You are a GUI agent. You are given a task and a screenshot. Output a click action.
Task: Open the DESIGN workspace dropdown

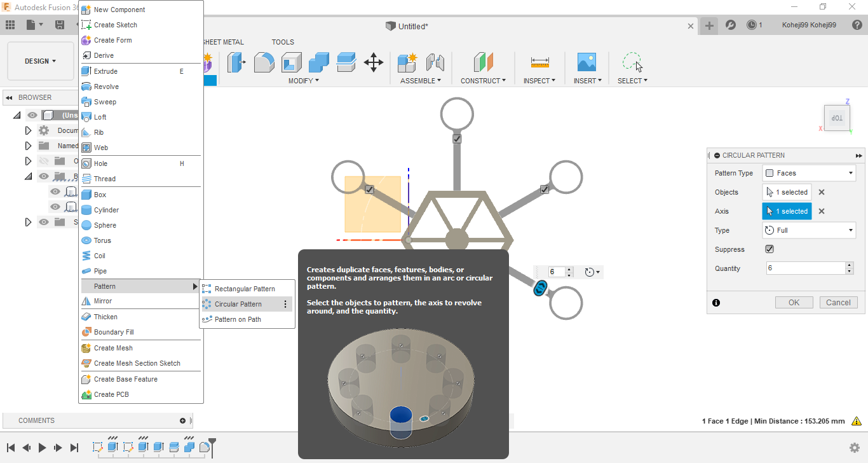pyautogui.click(x=41, y=61)
